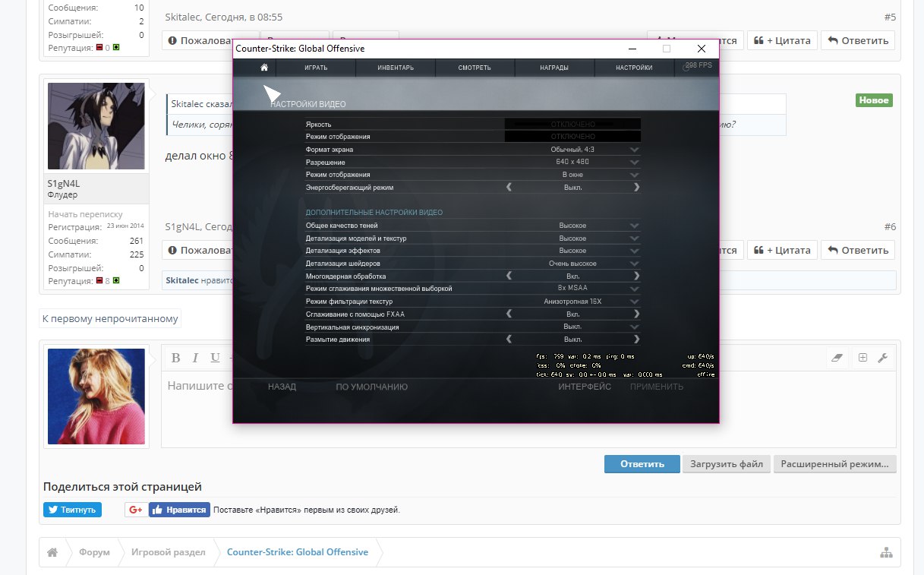The width and height of the screenshot is (924, 575).
Task: Open the Форум breadcrumb link
Action: coord(96,552)
